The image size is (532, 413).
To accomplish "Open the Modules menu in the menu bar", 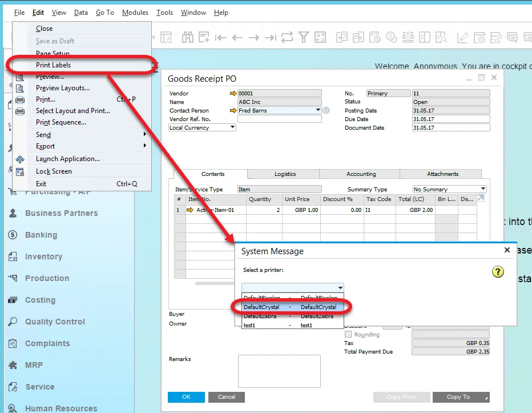I will click(135, 13).
